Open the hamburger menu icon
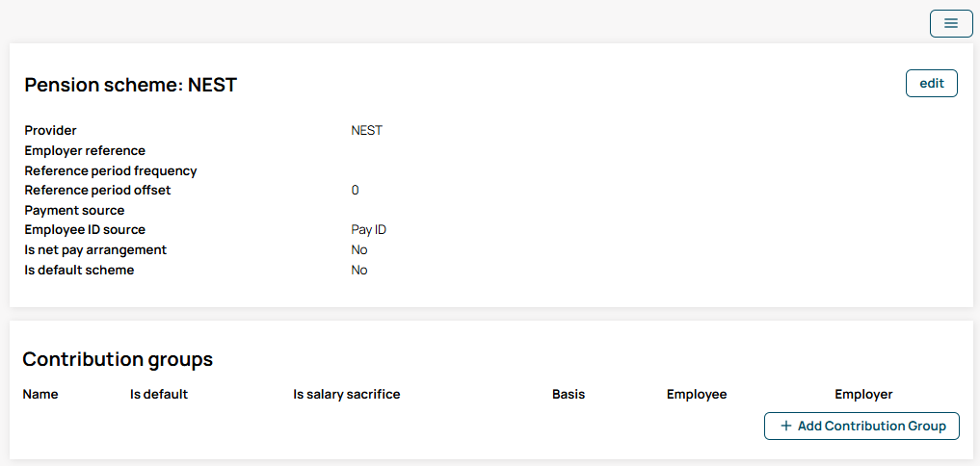Viewport: 980px width, 466px height. 951,24
